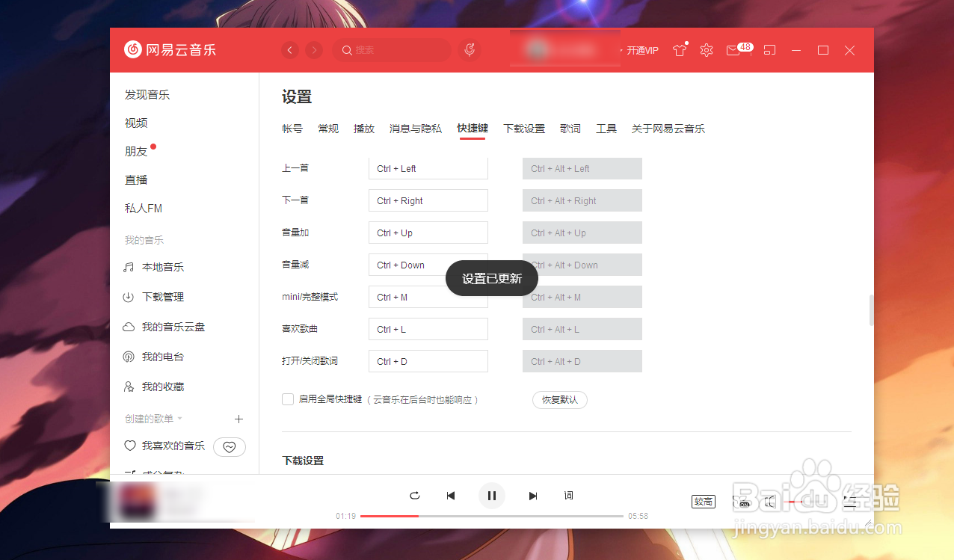This screenshot has width=954, height=560.
Task: Switch to the 帐号 settings tab
Action: (292, 129)
